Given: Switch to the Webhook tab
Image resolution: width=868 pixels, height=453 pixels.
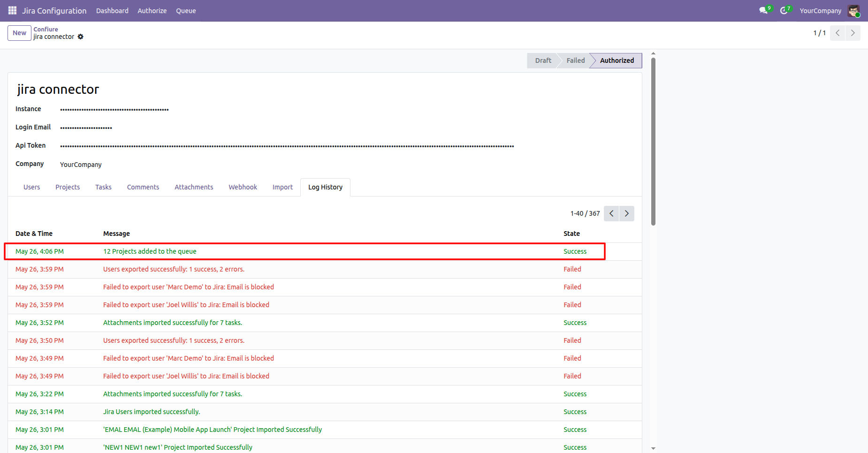Looking at the screenshot, I should 243,187.
